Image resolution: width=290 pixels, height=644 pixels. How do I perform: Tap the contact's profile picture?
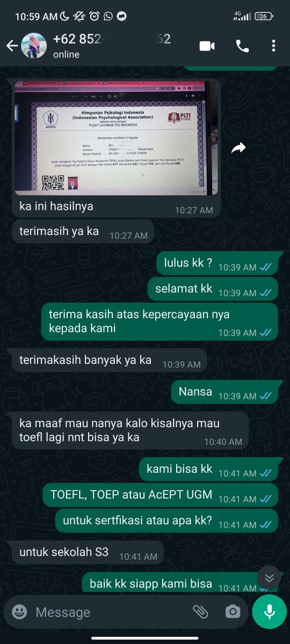[33, 46]
